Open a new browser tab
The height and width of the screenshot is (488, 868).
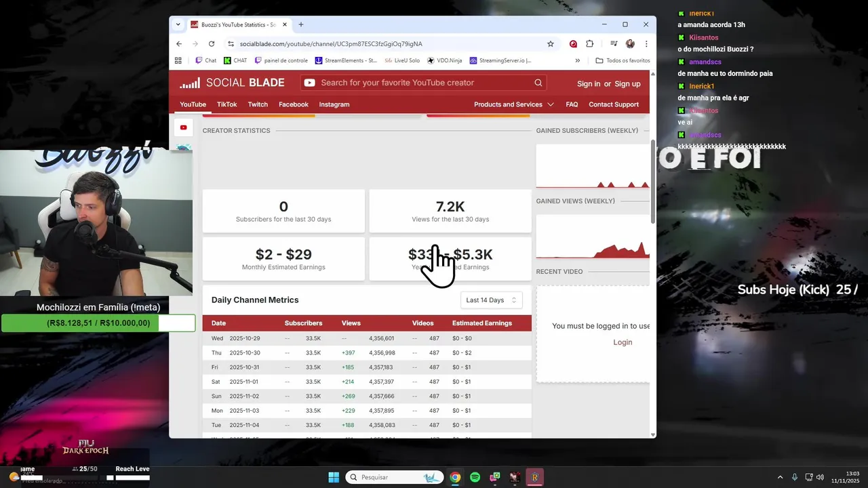[301, 24]
